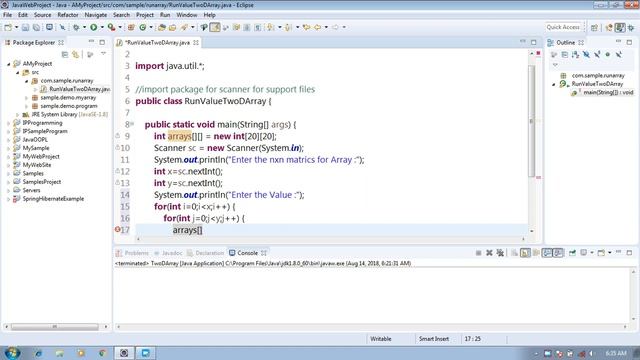Open the Refactor menu
The width and height of the screenshot is (640, 360).
pyautogui.click(x=68, y=15)
